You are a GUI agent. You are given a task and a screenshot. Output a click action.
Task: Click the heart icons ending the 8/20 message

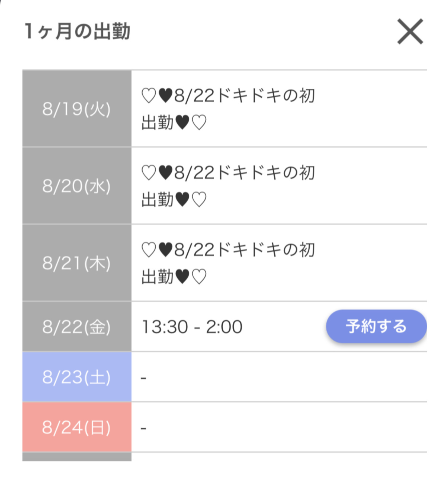[191, 200]
